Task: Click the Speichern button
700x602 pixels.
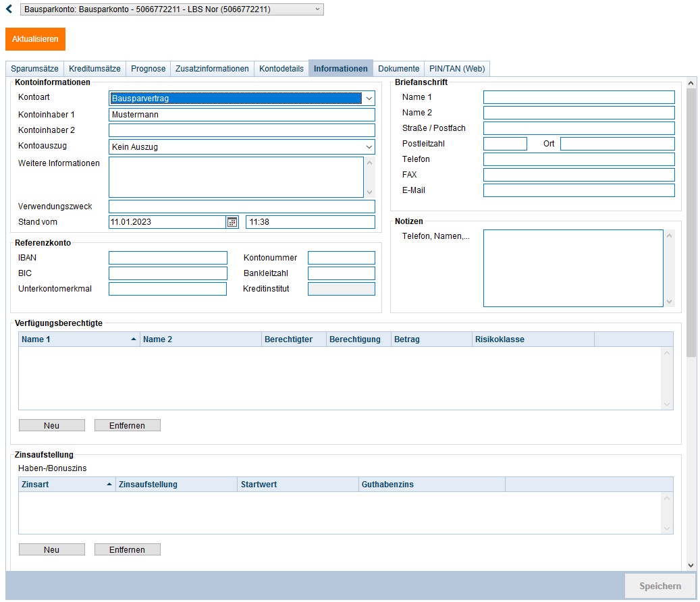Action: (659, 586)
